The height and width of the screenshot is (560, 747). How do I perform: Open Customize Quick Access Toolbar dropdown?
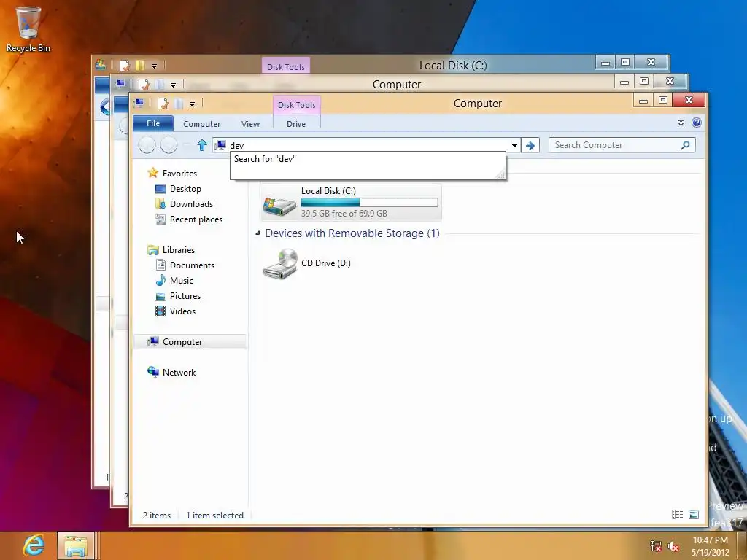tap(192, 104)
